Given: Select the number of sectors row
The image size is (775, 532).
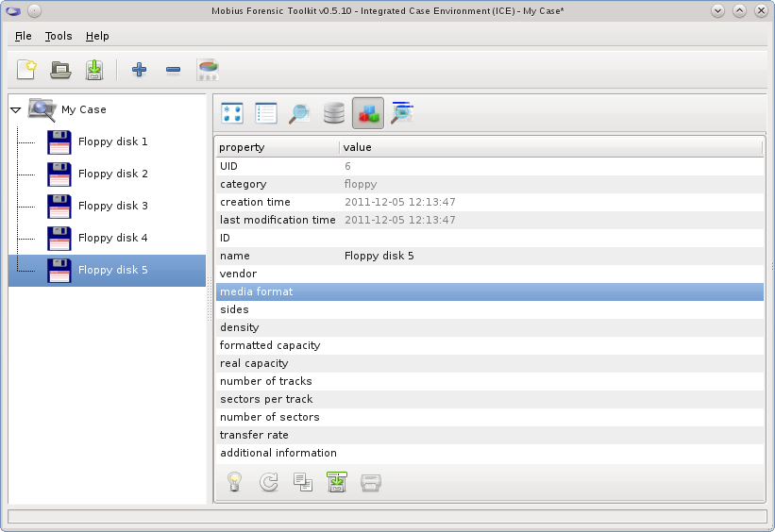Looking at the screenshot, I should click(x=490, y=417).
